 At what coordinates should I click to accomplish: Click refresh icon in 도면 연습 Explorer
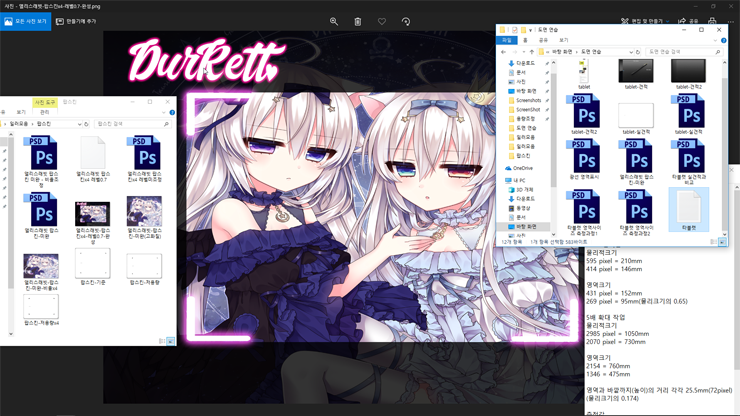coord(638,52)
